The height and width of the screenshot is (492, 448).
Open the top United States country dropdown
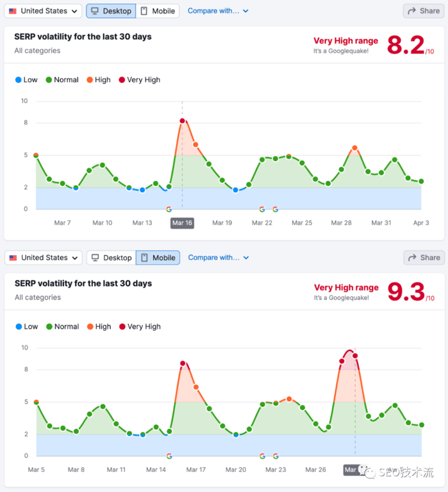(x=44, y=11)
